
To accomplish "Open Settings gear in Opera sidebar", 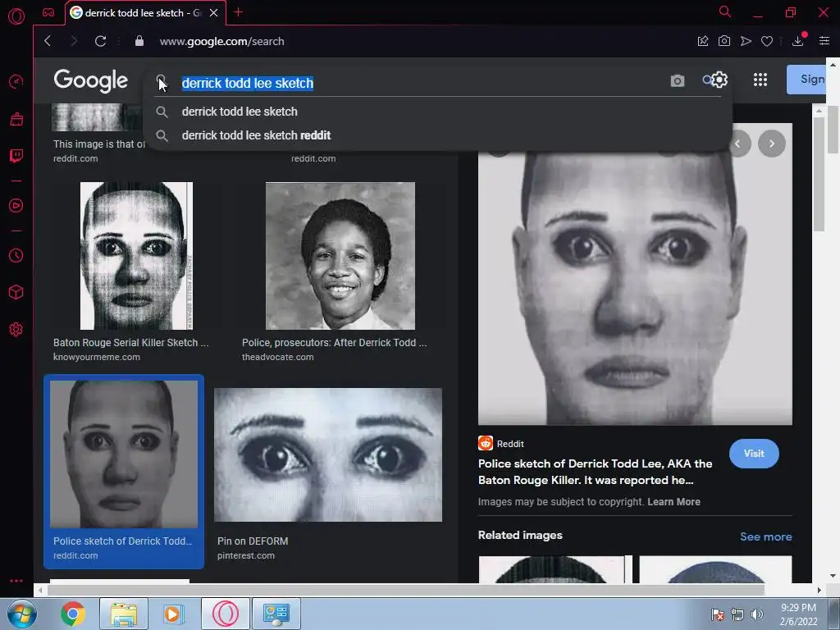I will 16,329.
